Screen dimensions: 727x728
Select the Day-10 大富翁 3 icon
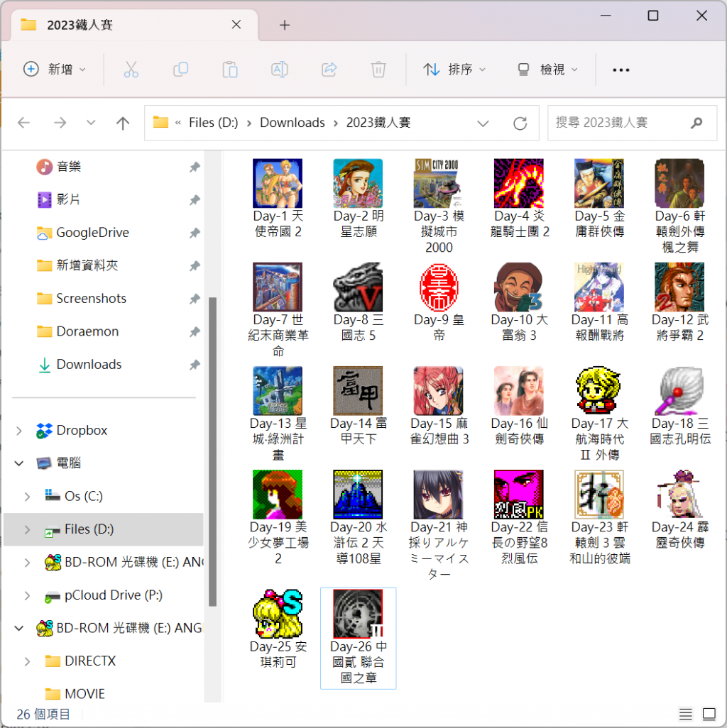(x=519, y=302)
